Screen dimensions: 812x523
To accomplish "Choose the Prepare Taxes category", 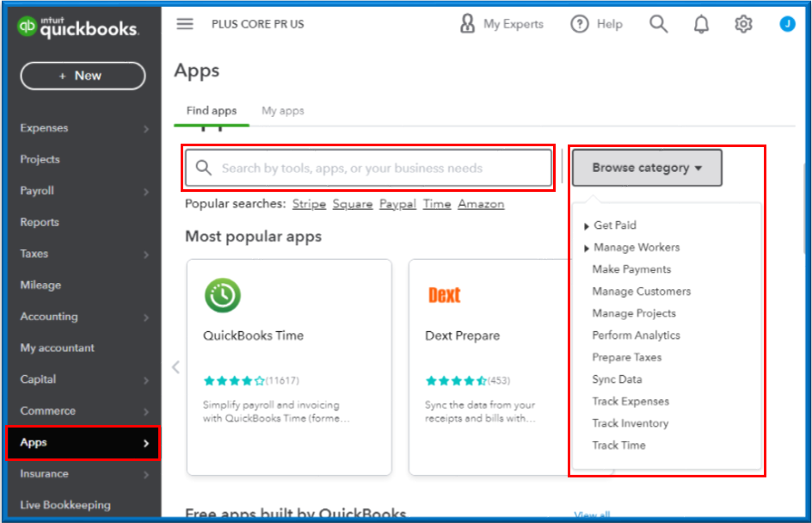I will click(626, 357).
